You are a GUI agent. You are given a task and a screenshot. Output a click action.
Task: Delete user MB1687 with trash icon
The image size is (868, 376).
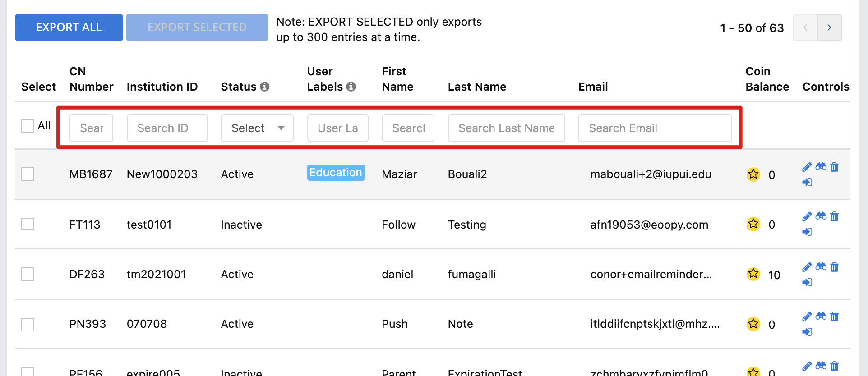835,167
